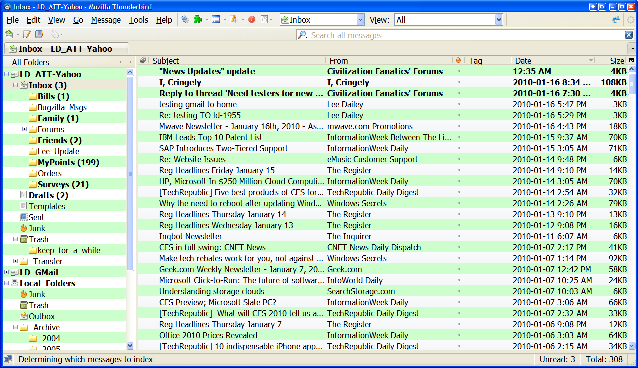Click the Templates folder icon
638x368 pixels.
pyautogui.click(x=24, y=206)
